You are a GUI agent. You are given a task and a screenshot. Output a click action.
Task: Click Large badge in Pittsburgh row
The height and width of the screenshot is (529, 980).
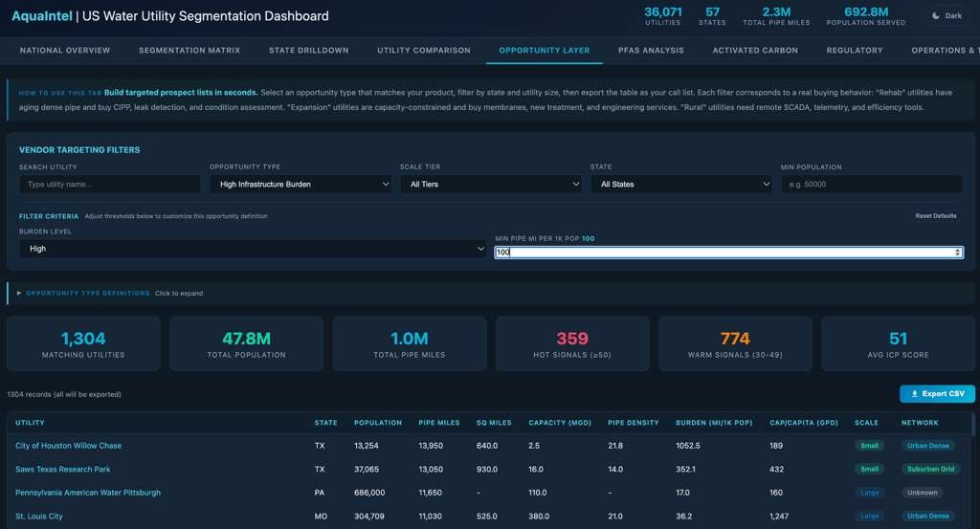[869, 493]
